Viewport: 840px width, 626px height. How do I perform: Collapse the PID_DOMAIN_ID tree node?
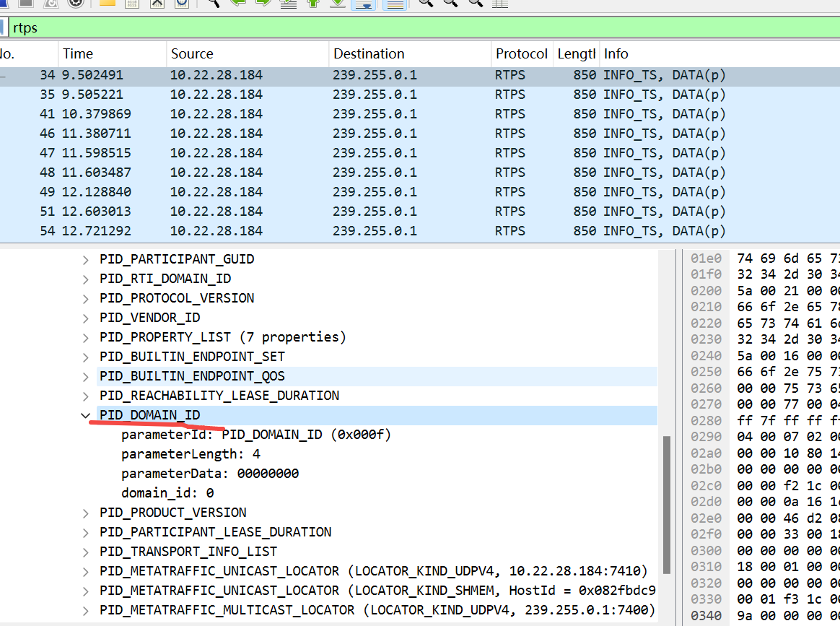86,415
